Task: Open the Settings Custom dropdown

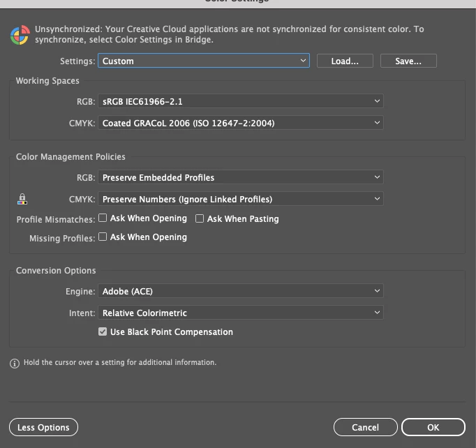Action: coord(204,61)
